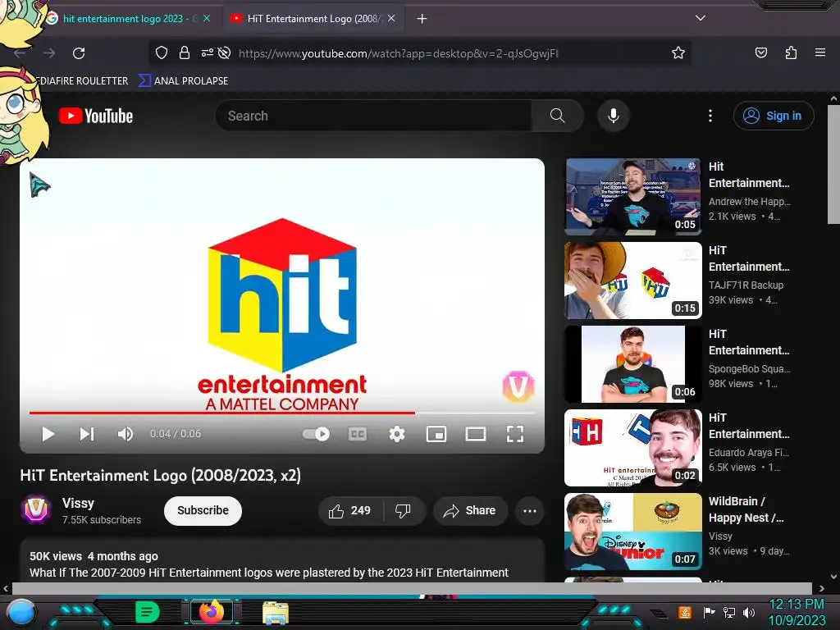Focus the YouTube Search field
The image size is (840, 630).
point(373,116)
